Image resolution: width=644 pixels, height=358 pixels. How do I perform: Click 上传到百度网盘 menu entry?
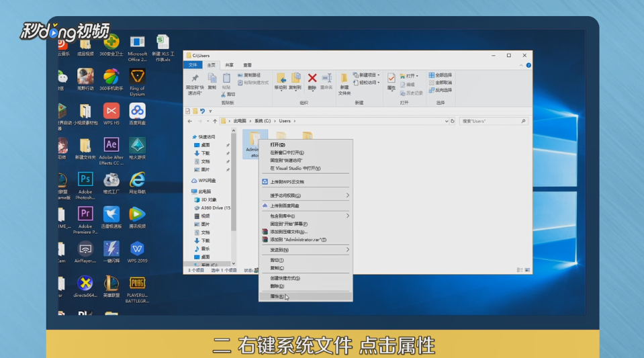coord(305,206)
